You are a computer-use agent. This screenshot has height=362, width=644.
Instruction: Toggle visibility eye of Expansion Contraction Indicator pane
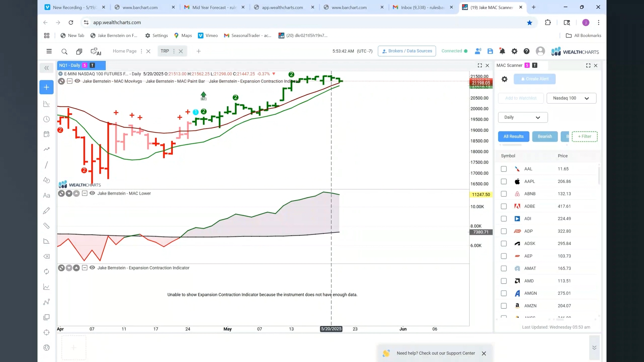[92, 268]
